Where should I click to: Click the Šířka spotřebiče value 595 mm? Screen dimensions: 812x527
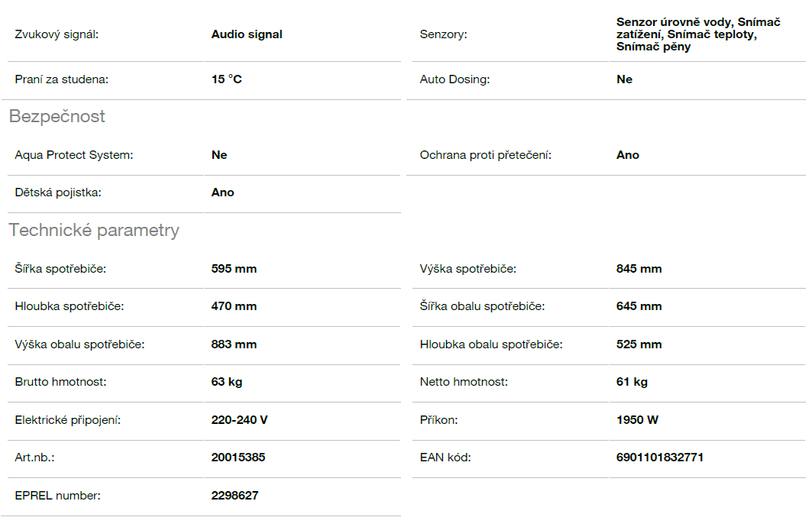coord(234,269)
